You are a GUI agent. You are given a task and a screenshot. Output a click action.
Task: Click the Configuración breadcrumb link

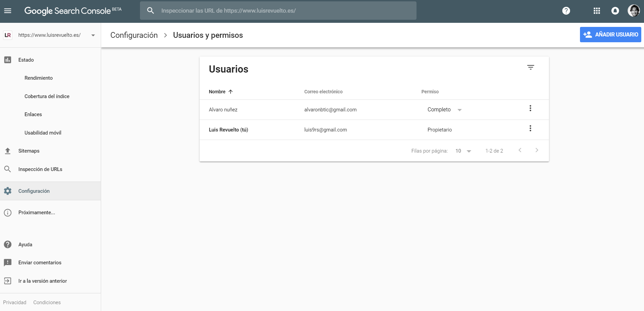click(x=134, y=35)
